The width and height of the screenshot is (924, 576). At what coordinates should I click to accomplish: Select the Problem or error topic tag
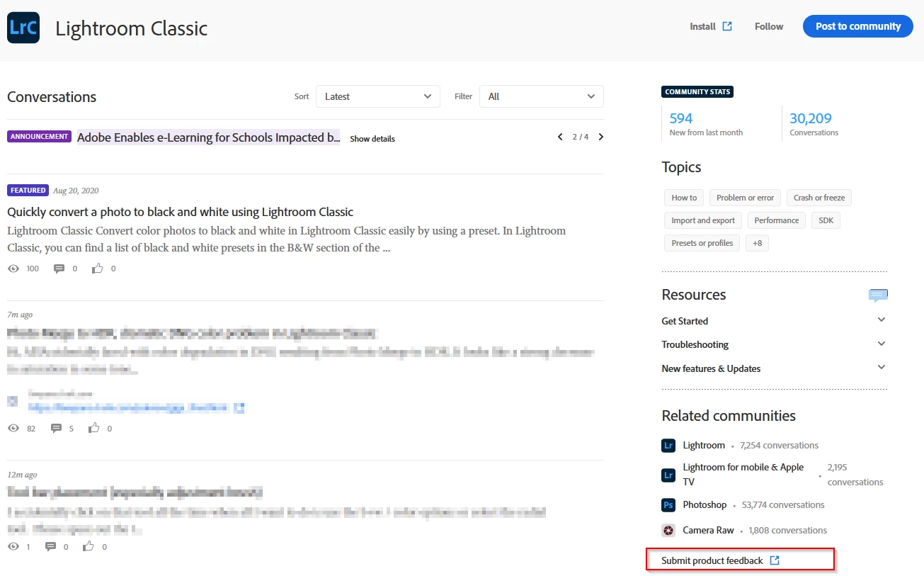pyautogui.click(x=745, y=198)
